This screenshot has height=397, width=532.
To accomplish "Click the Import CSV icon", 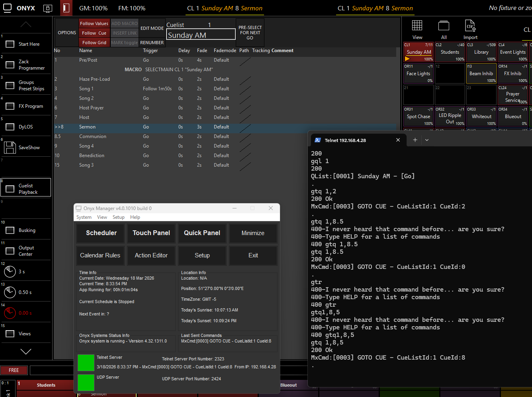I will coord(470,26).
